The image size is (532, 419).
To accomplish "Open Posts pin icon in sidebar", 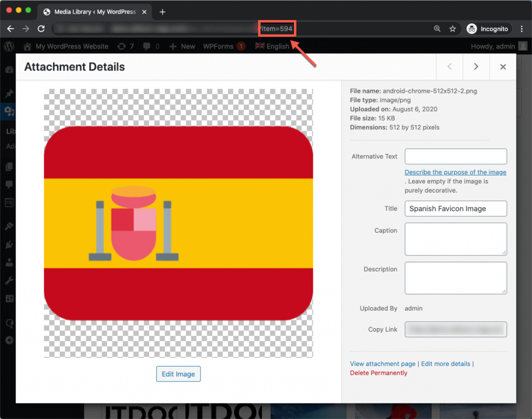I will click(x=9, y=93).
